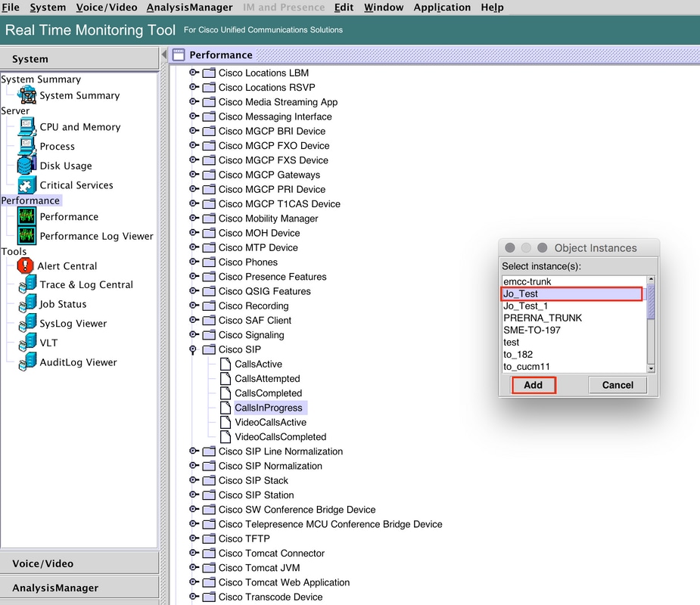Click the CallsActive counter document icon

(x=226, y=364)
